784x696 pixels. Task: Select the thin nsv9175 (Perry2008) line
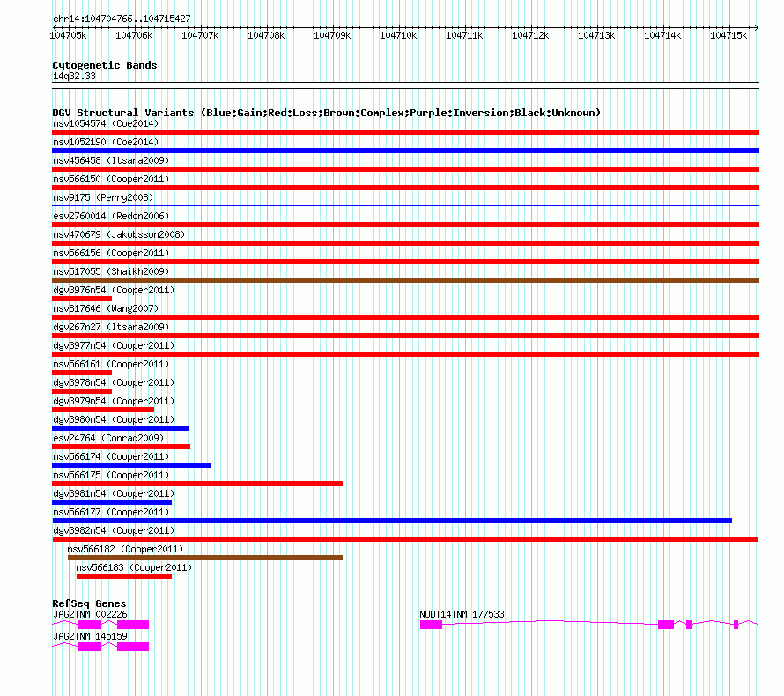[405, 205]
